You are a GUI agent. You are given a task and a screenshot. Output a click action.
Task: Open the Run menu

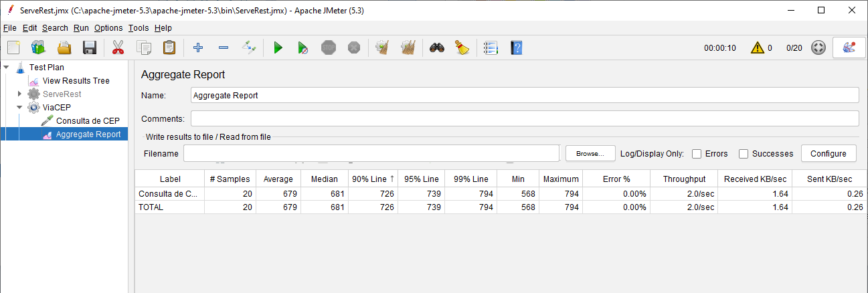click(81, 28)
